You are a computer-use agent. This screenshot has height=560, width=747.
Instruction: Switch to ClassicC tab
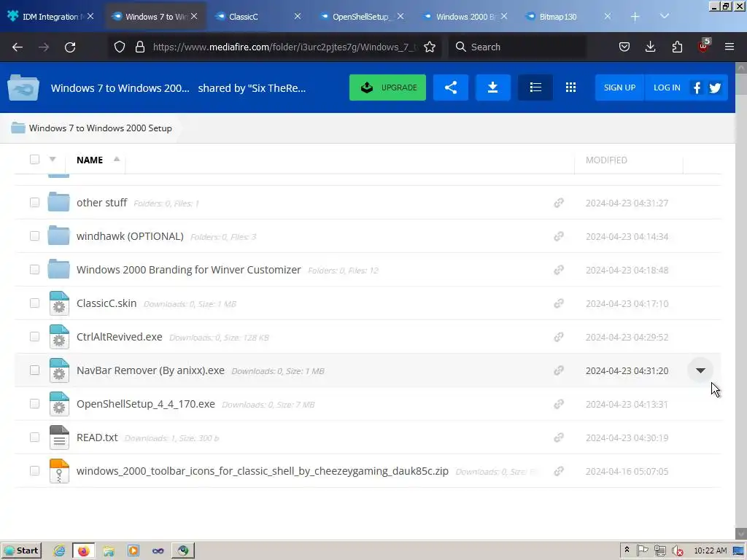point(259,17)
